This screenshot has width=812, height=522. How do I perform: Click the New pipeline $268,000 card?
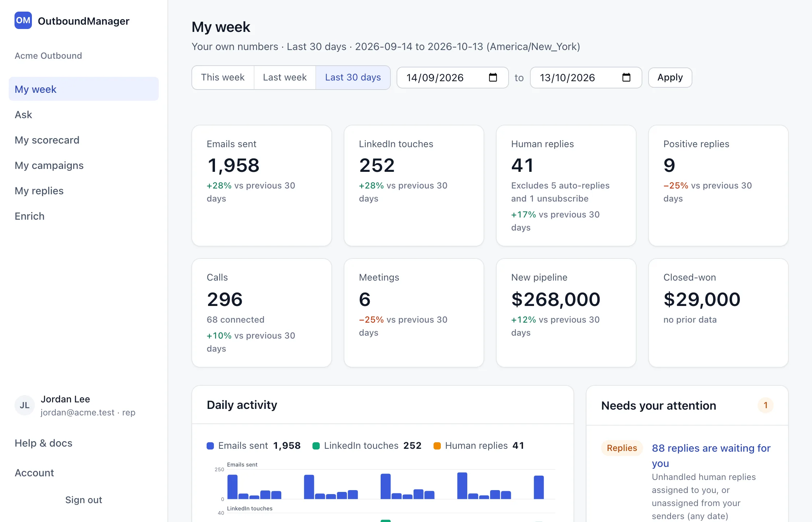click(566, 313)
